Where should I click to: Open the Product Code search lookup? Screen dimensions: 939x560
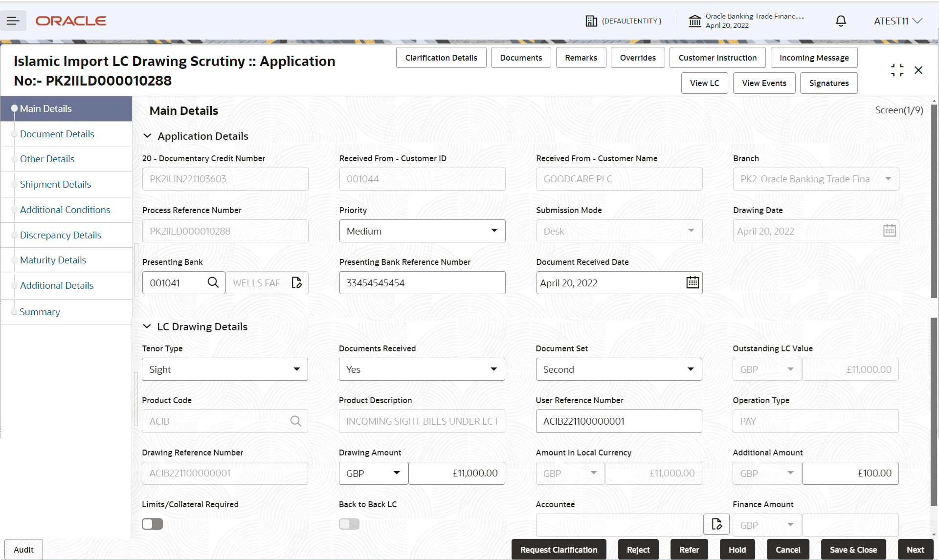(296, 421)
